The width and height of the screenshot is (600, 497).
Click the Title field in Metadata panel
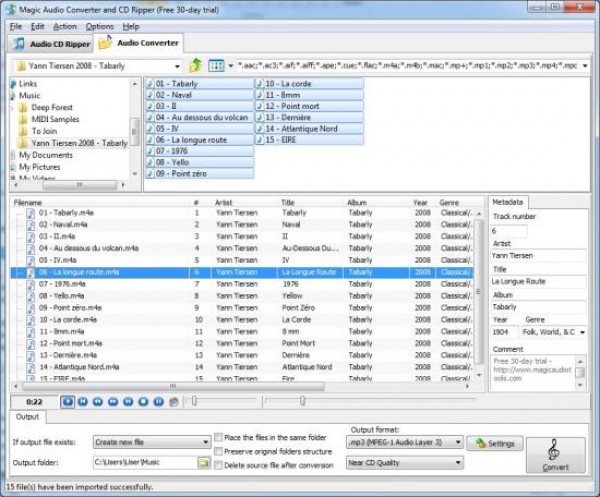tap(537, 281)
